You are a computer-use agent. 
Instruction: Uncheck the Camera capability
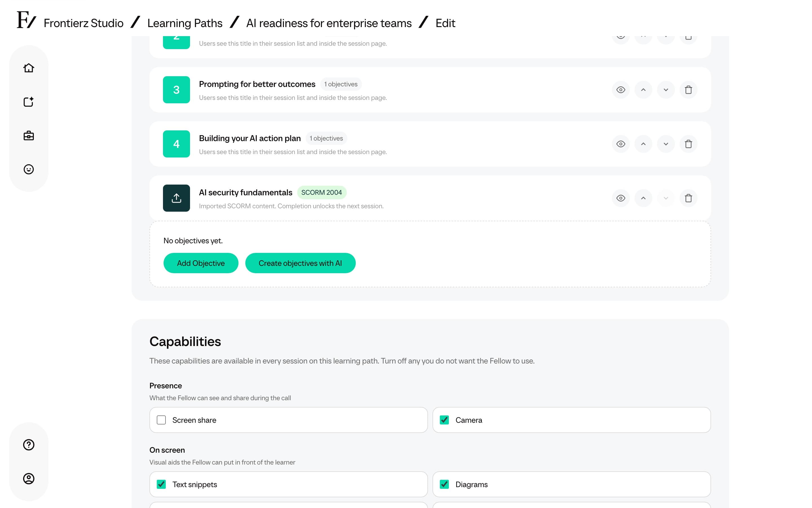click(444, 420)
